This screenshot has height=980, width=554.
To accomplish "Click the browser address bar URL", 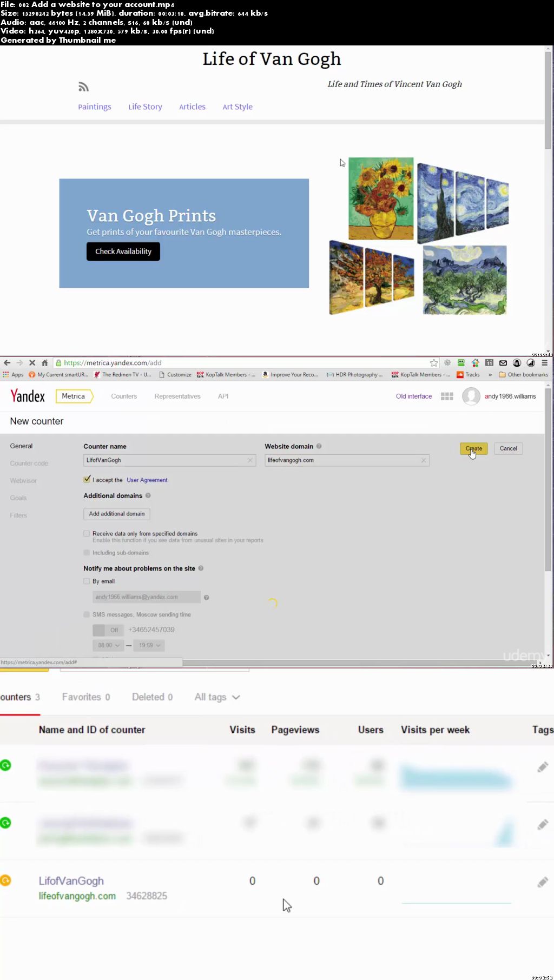I will pos(113,363).
